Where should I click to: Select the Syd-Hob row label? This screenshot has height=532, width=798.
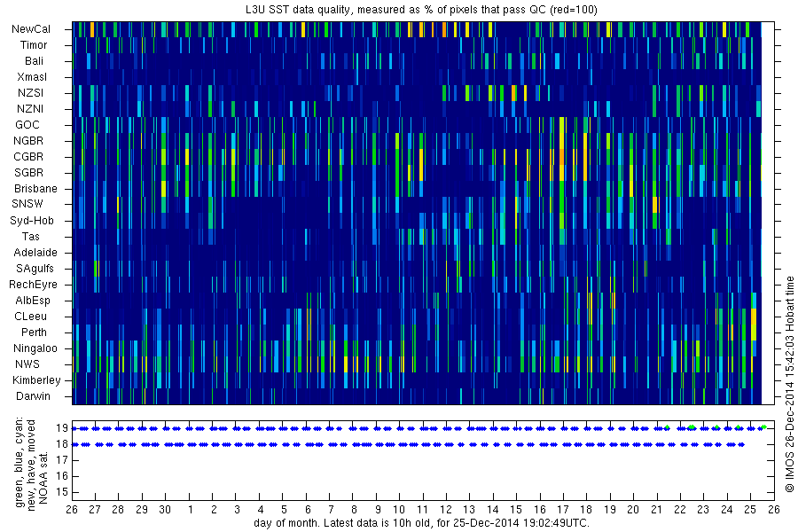32,221
